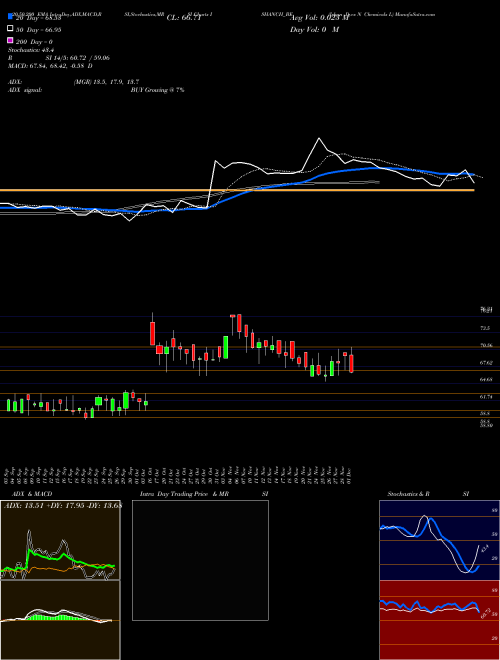
Task: Click the 'Avg Vol: 0.023 M' text
Action: [320, 18]
